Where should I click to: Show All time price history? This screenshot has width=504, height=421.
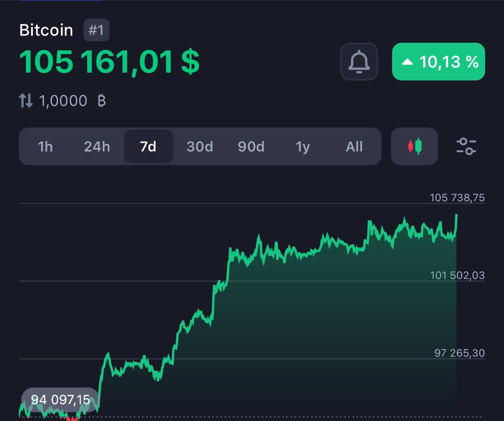point(354,147)
